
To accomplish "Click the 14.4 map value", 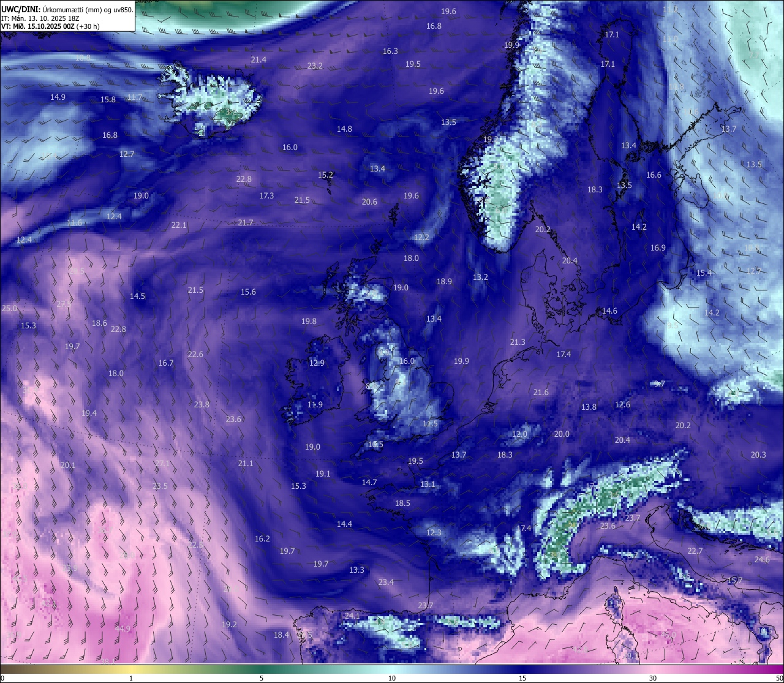I will pyautogui.click(x=344, y=524).
